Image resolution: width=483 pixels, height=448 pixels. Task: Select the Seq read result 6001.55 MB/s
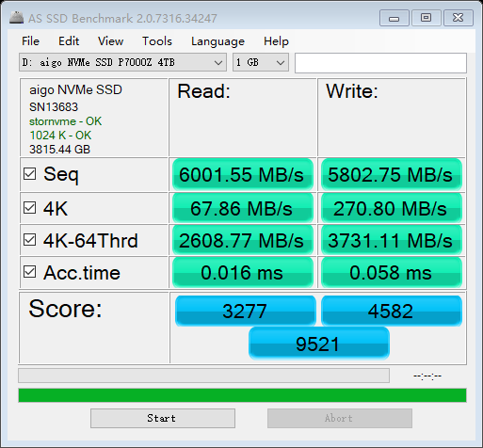[x=243, y=174]
